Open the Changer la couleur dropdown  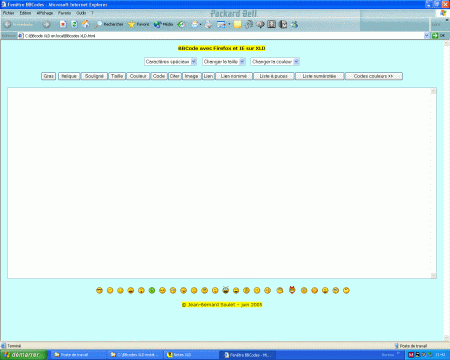coord(275,62)
